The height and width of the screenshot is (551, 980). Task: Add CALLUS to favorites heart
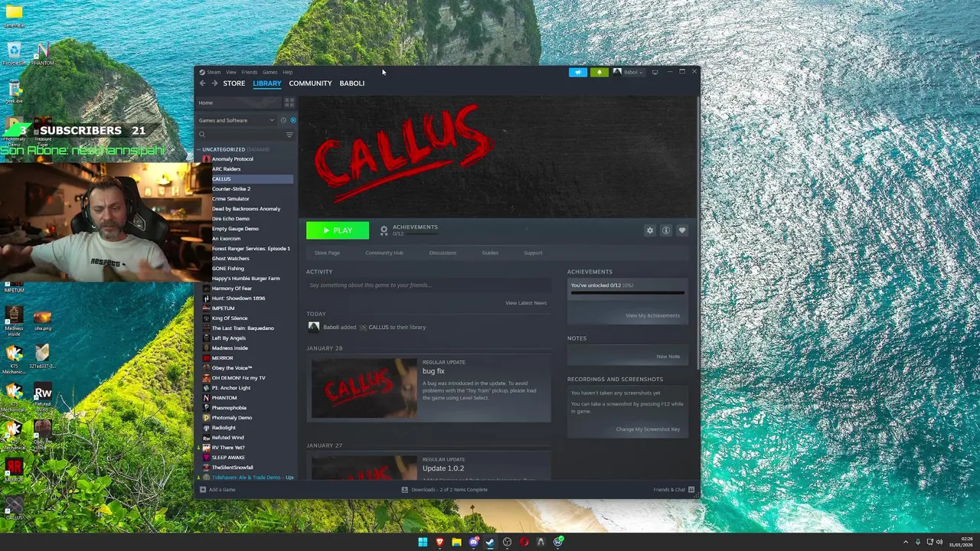(682, 230)
